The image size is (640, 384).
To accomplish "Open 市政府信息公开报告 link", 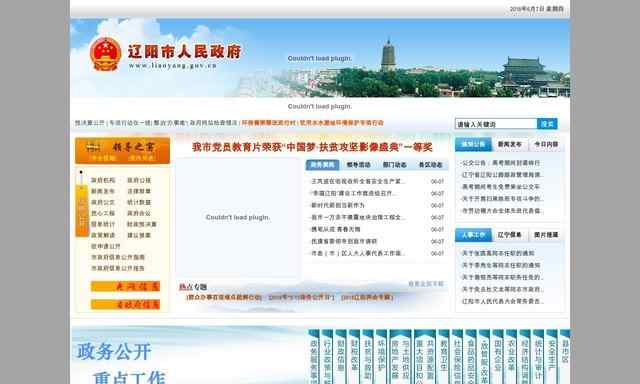I will point(118,269).
